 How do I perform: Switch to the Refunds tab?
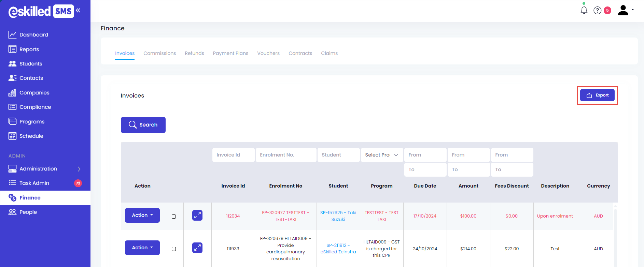(194, 53)
